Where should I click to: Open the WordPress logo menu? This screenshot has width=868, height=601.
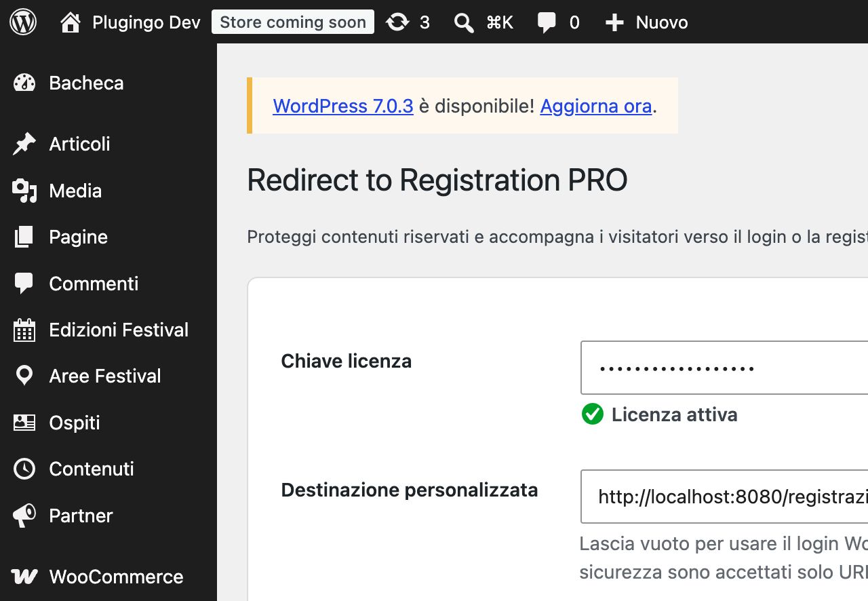point(23,22)
